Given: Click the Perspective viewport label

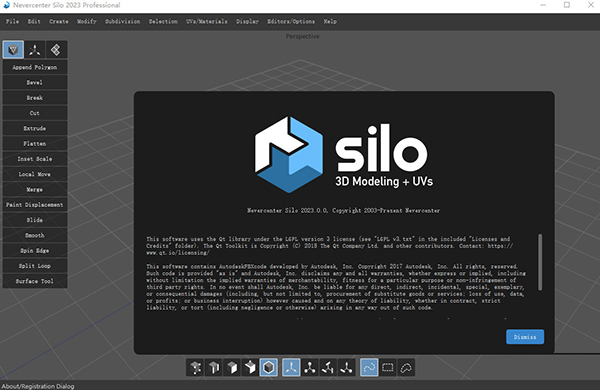Looking at the screenshot, I should pos(302,36).
